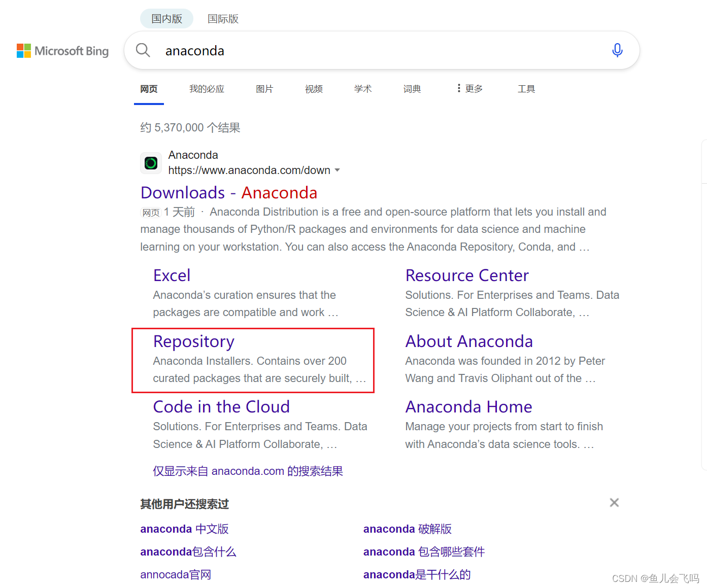Click the magnifying glass search icon
Viewport: 707px width, 588px height.
coord(143,50)
